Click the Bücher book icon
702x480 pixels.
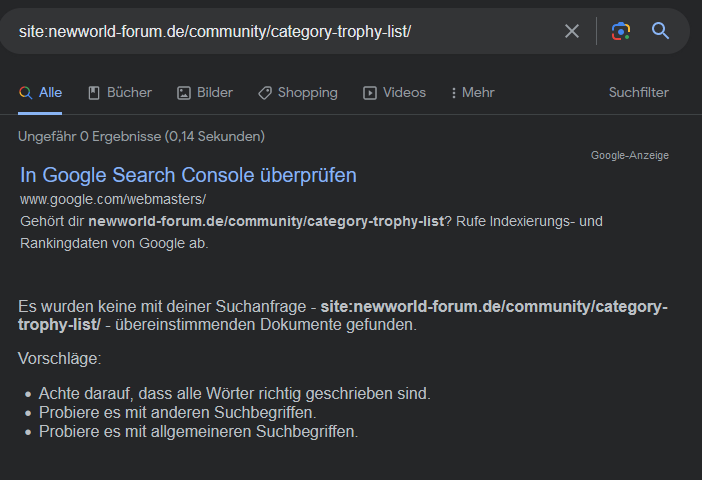click(x=94, y=93)
